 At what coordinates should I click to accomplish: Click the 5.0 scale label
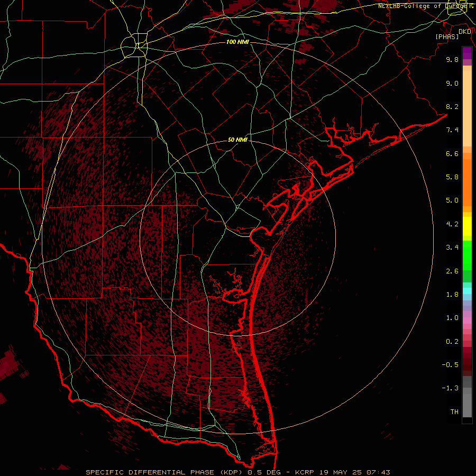[452, 200]
